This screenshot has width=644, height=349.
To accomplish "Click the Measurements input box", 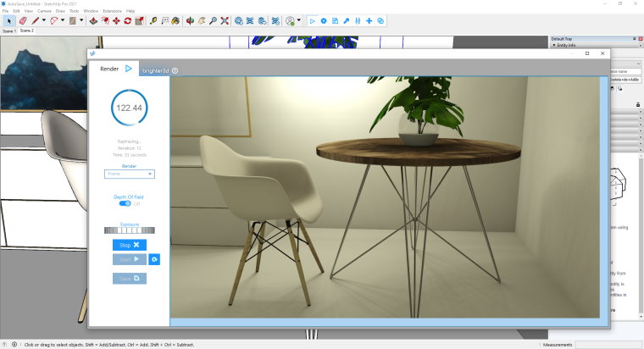I will click(608, 345).
